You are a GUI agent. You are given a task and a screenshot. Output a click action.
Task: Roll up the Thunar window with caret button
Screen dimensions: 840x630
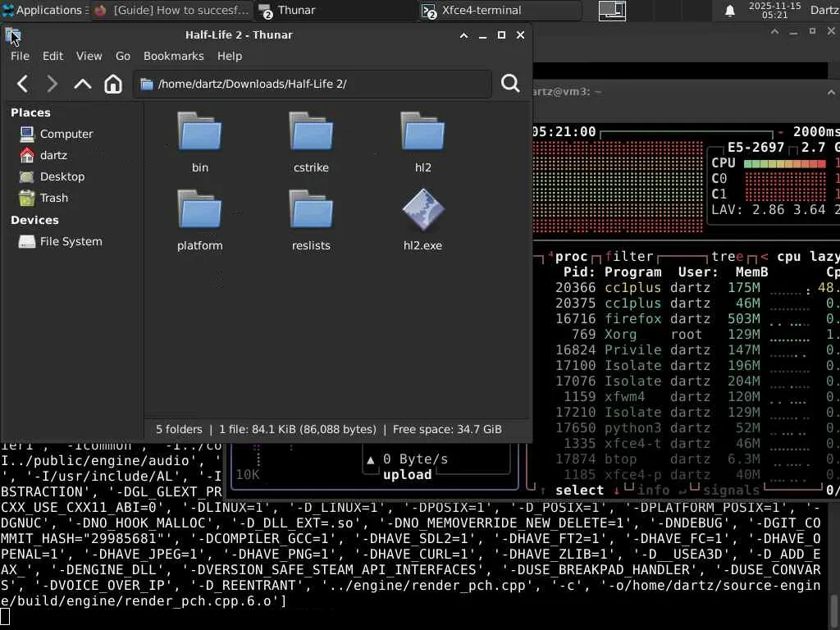(x=463, y=35)
